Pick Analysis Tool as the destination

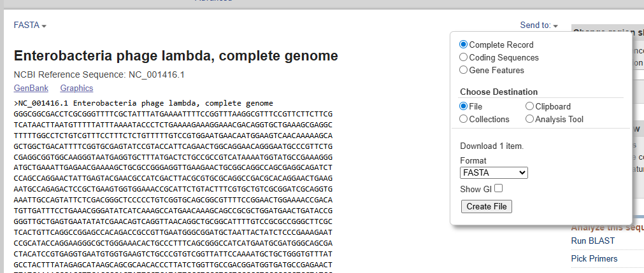click(x=530, y=120)
